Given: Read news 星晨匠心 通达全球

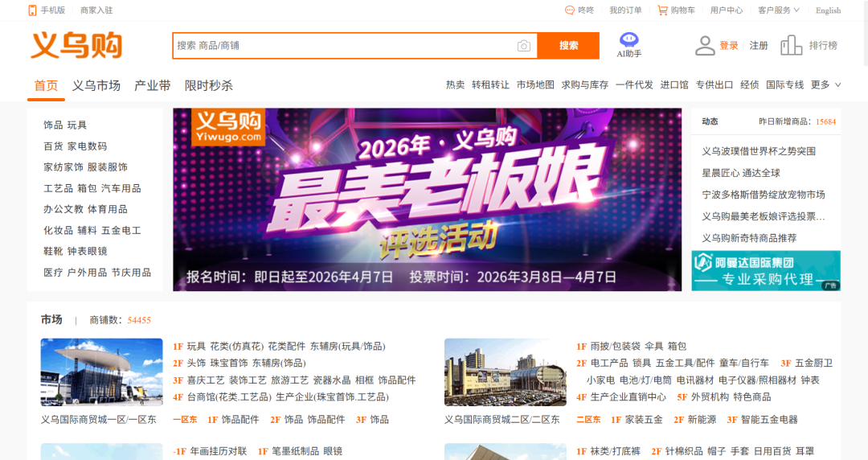Looking at the screenshot, I should pyautogui.click(x=741, y=173).
